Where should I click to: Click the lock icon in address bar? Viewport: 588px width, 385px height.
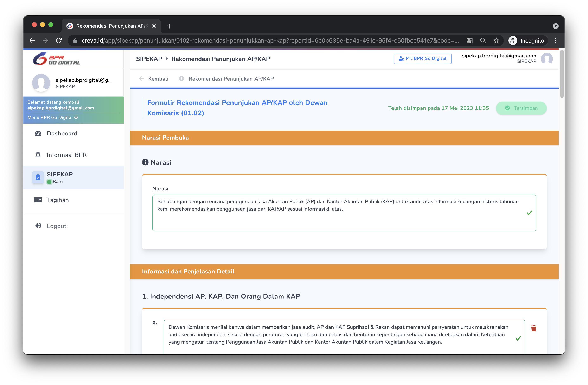click(x=75, y=41)
